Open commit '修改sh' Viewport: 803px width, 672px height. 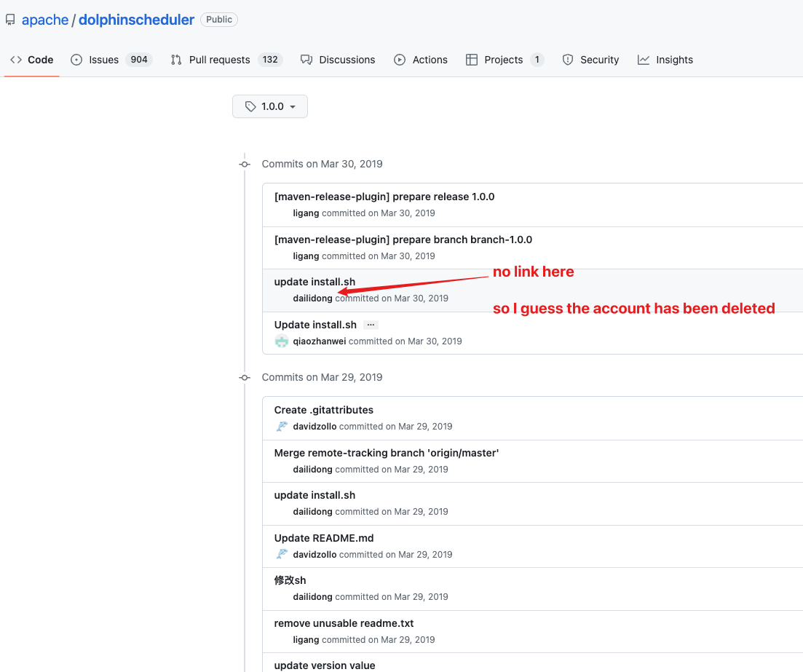[290, 580]
